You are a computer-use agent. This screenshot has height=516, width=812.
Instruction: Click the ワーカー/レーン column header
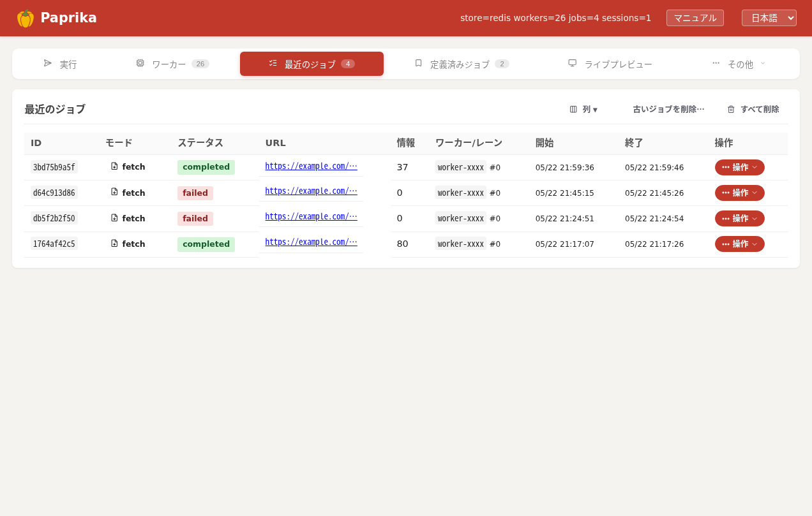(x=469, y=143)
